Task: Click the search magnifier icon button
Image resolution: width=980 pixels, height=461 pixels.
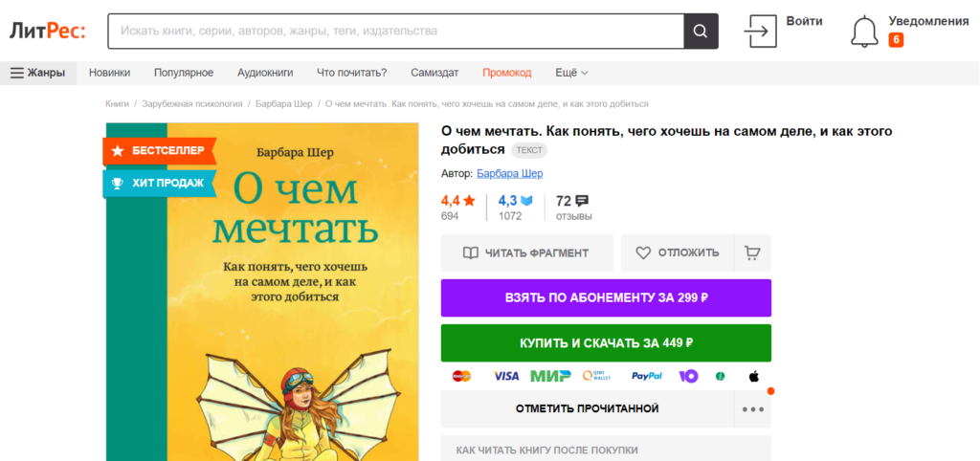Action: pyautogui.click(x=701, y=31)
